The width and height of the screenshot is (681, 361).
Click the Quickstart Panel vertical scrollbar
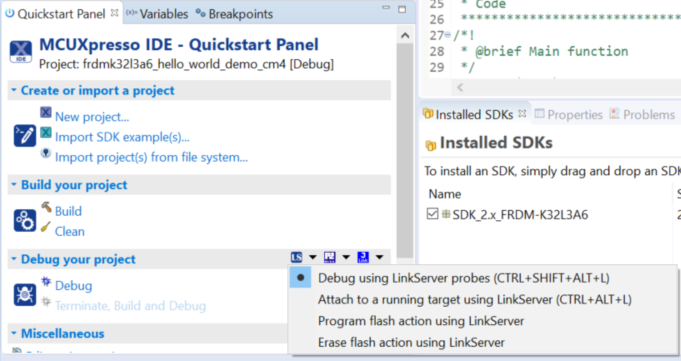(x=405, y=150)
